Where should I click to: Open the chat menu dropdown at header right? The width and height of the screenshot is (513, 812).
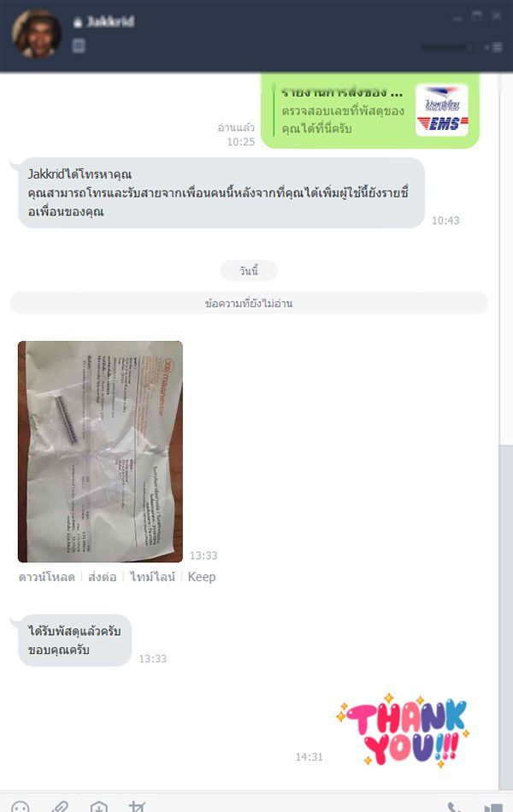point(494,48)
